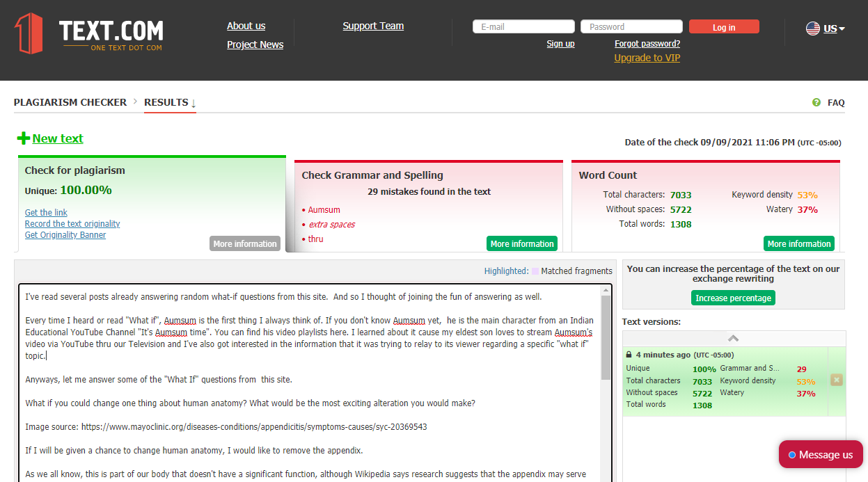Image resolution: width=868 pixels, height=482 pixels.
Task: Click the mayoclinic image source URL text
Action: coord(254,427)
